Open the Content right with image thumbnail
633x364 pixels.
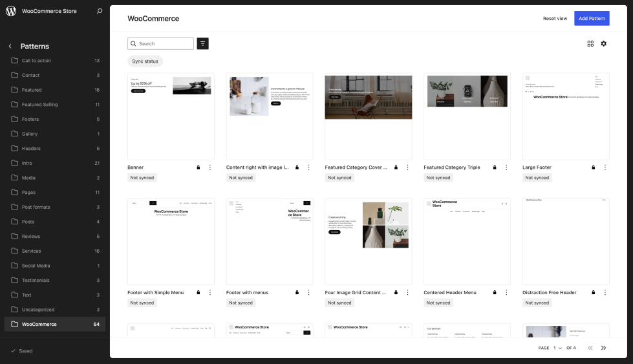click(x=270, y=116)
